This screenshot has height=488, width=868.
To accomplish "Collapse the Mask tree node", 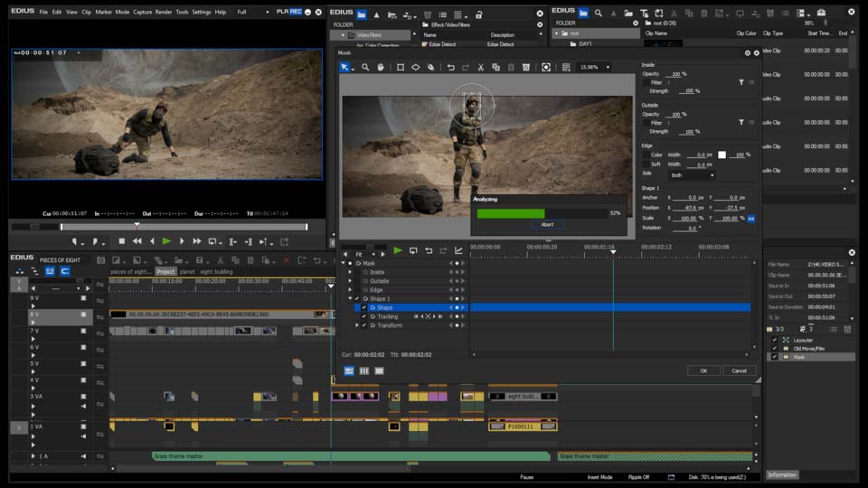I will (x=344, y=263).
